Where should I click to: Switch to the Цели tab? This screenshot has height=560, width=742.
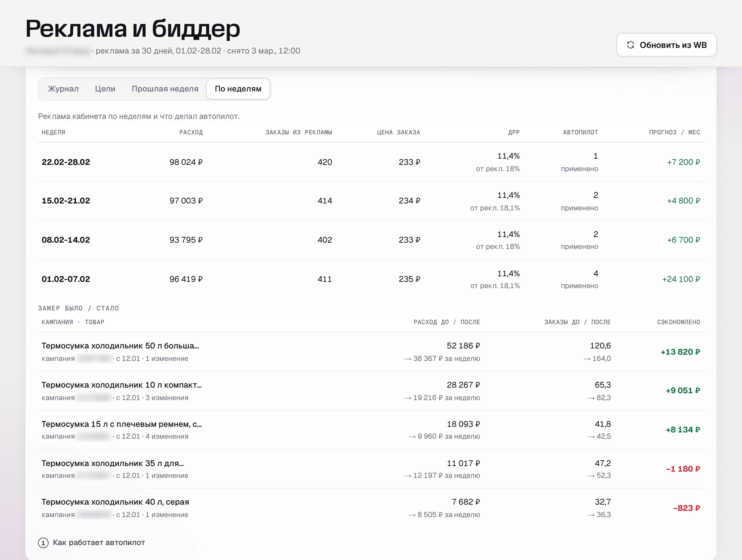[105, 89]
